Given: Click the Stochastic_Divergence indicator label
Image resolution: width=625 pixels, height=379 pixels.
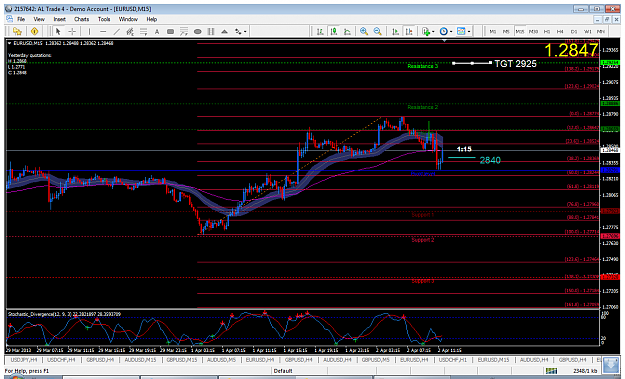Looking at the screenshot, I should (64, 314).
